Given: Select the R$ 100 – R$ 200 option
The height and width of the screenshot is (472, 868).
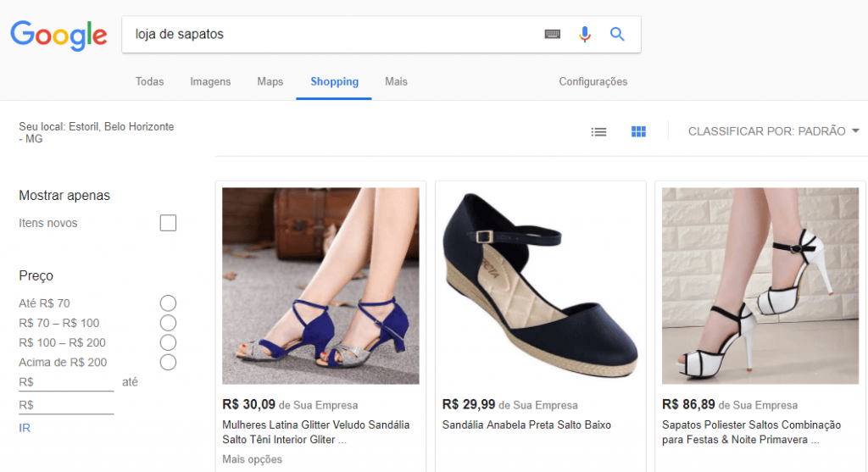Looking at the screenshot, I should (x=168, y=342).
